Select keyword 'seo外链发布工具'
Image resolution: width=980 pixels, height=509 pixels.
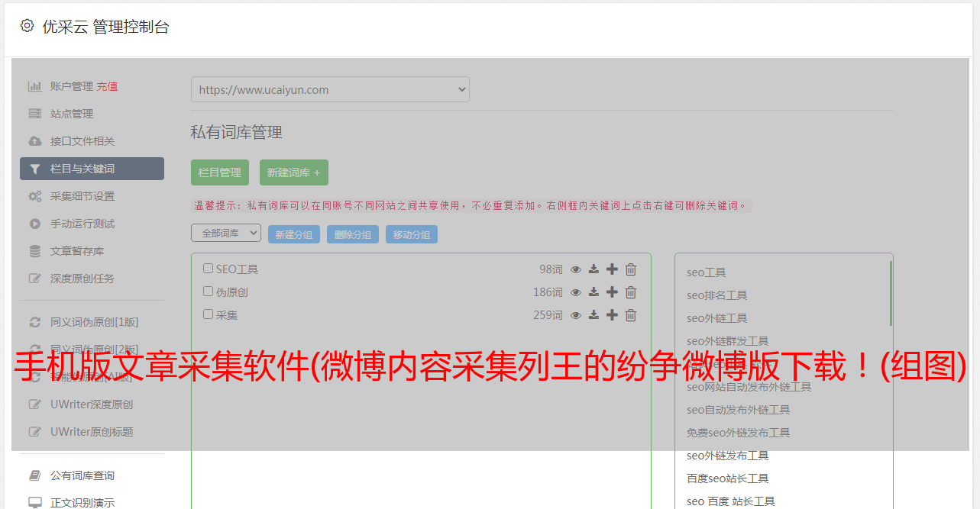(x=728, y=456)
